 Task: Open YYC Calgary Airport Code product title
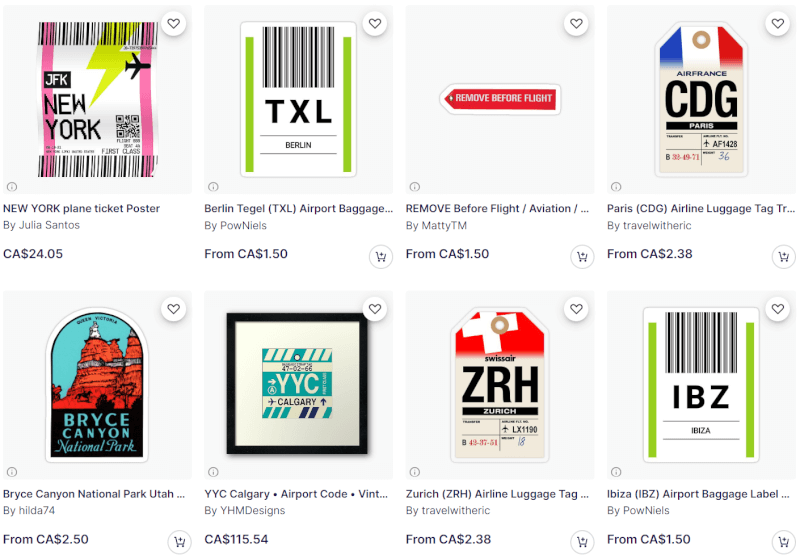pos(296,494)
